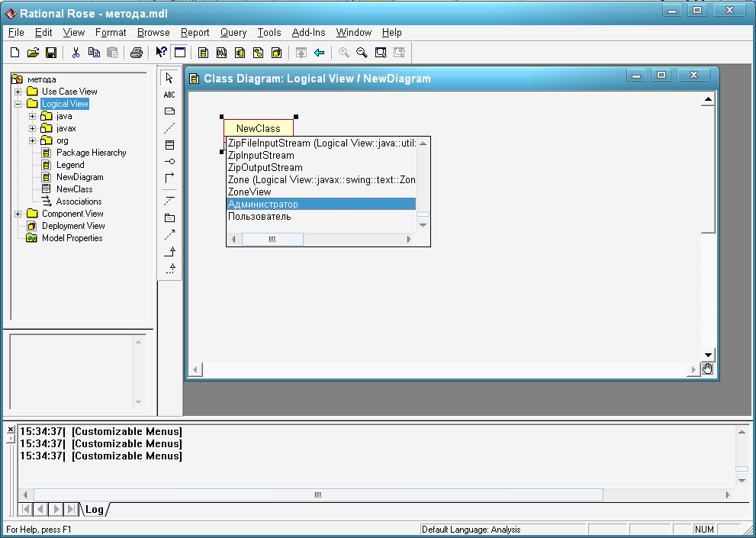Save the model with floppy icon
The image size is (756, 538).
pos(51,53)
